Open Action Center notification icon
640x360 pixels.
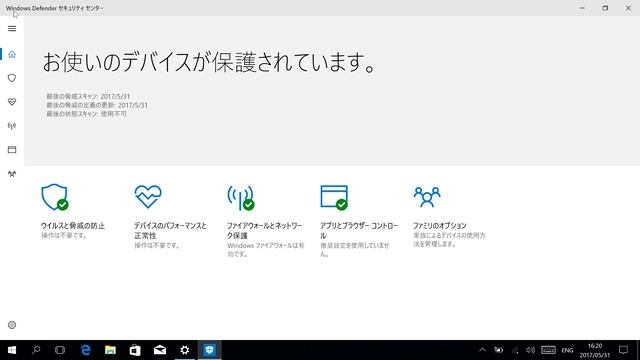(623, 350)
